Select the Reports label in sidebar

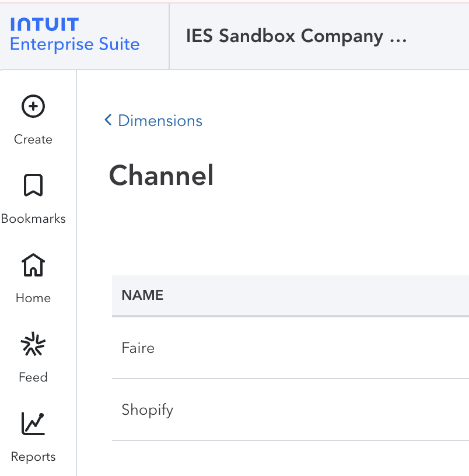pyautogui.click(x=33, y=457)
